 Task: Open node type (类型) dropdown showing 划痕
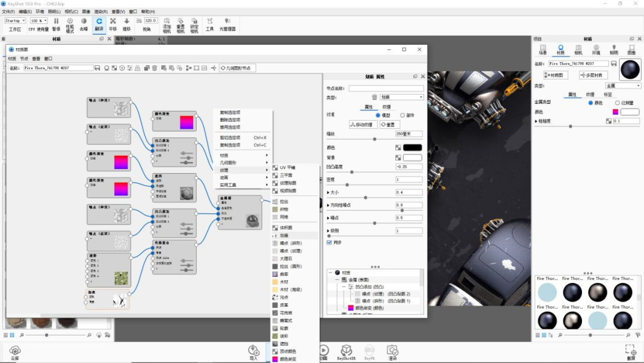coord(401,97)
